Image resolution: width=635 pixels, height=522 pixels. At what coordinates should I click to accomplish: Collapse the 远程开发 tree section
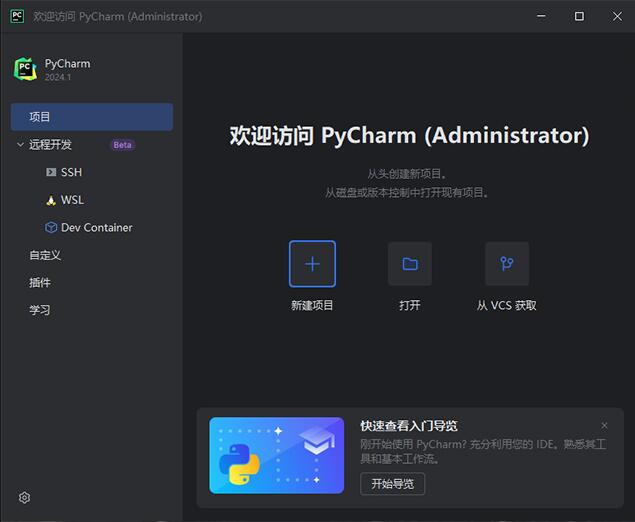[20, 145]
